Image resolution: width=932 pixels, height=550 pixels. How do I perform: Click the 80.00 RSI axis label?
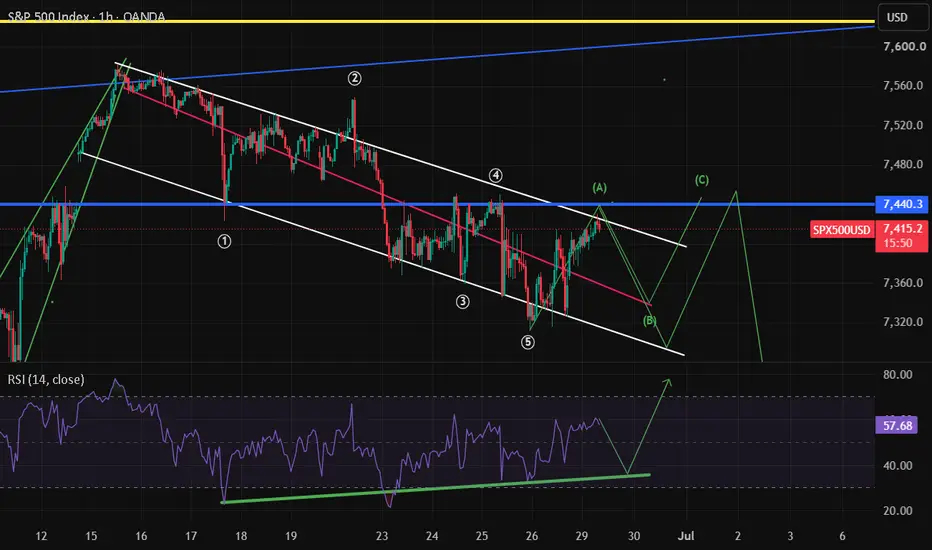point(898,375)
